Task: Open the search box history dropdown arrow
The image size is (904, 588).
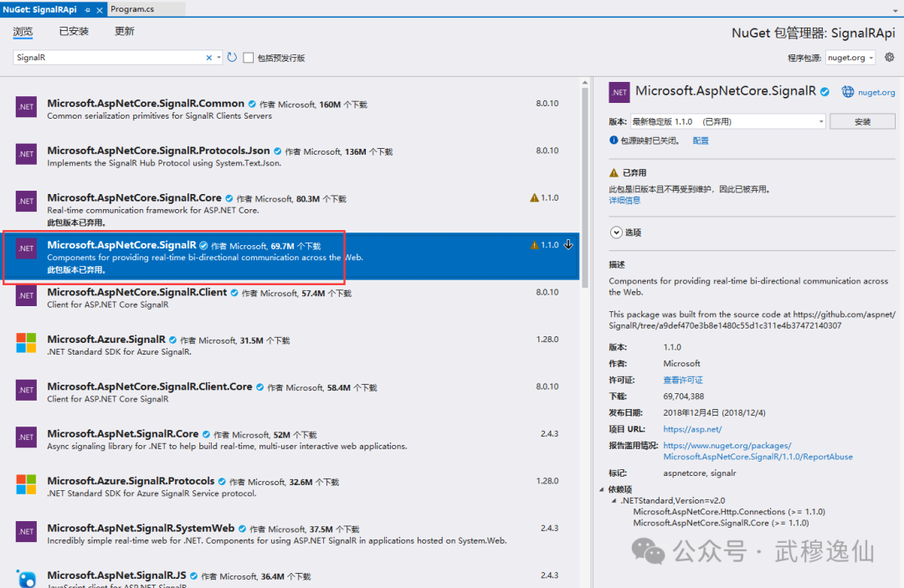Action: 218,58
